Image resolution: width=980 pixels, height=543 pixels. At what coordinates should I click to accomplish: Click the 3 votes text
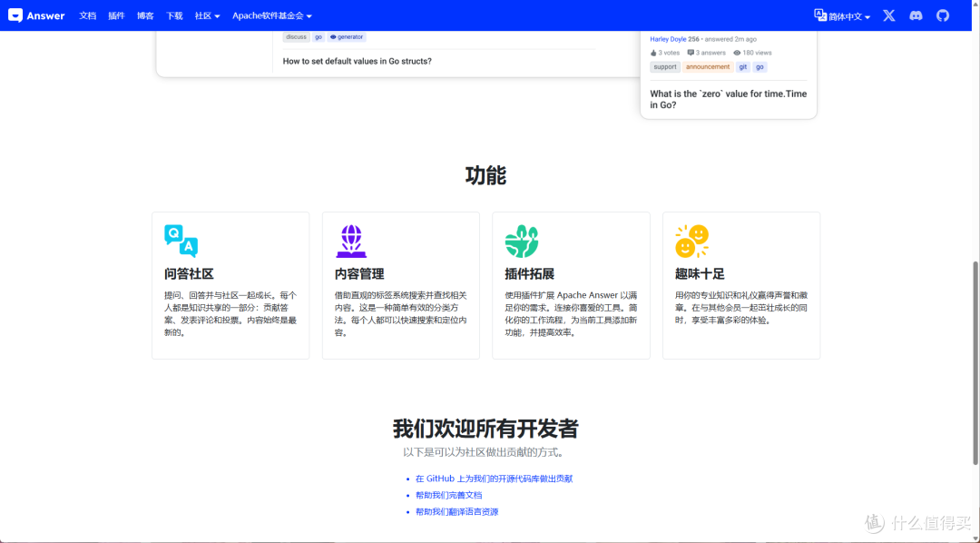point(669,54)
